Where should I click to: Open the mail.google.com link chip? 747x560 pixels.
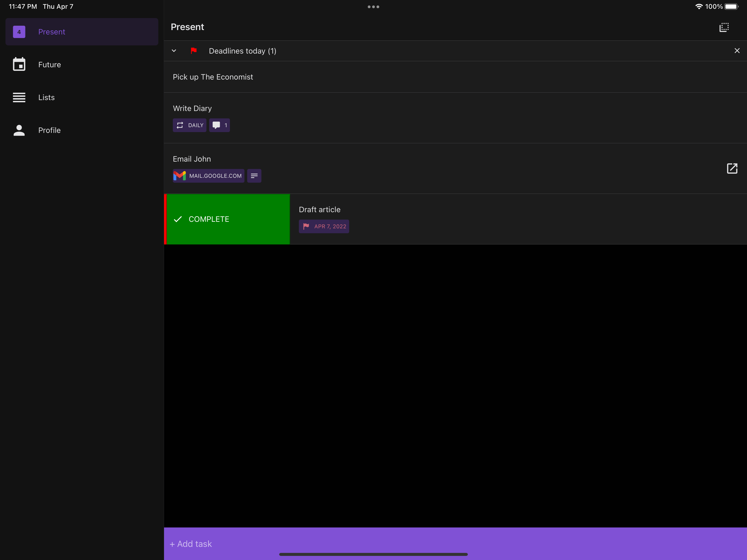(208, 176)
